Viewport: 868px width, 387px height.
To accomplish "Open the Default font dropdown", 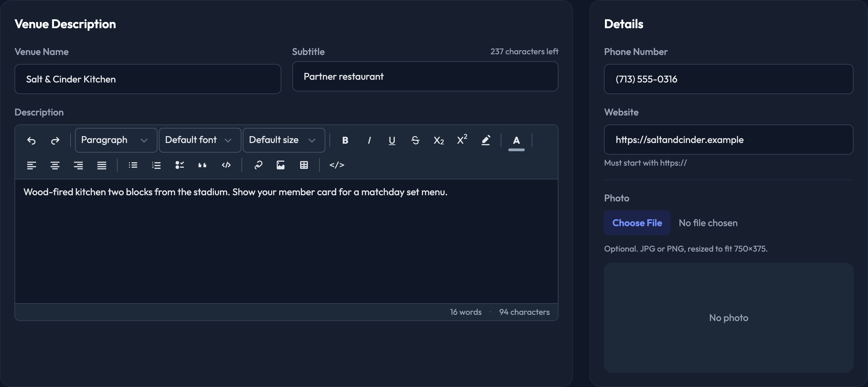I will 200,140.
